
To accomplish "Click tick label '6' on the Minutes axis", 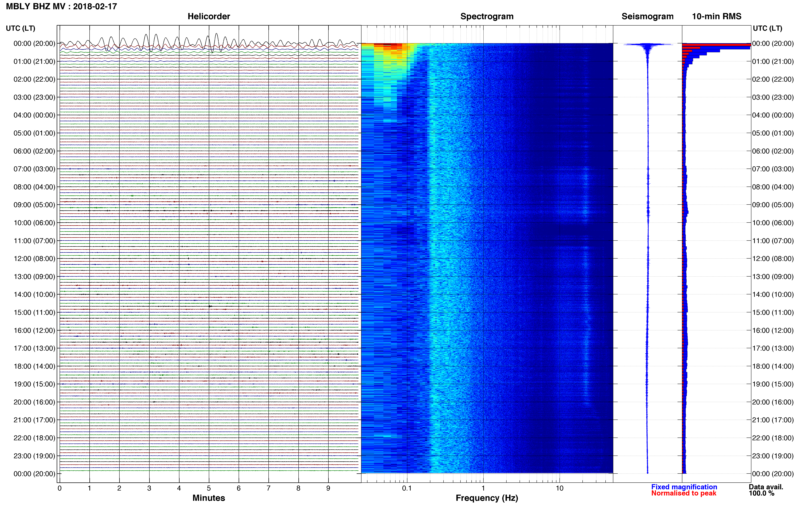I will 239,488.
